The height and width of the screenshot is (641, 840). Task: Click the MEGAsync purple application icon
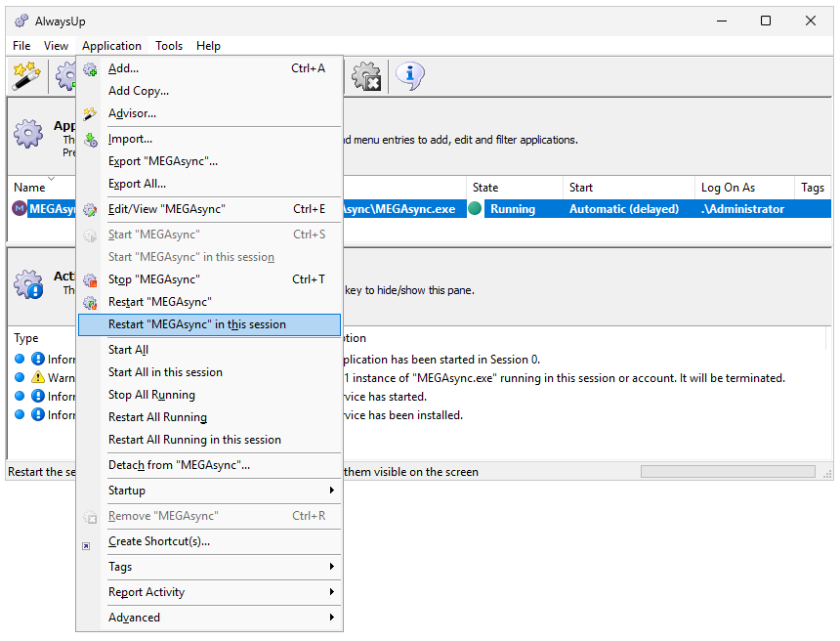point(19,209)
